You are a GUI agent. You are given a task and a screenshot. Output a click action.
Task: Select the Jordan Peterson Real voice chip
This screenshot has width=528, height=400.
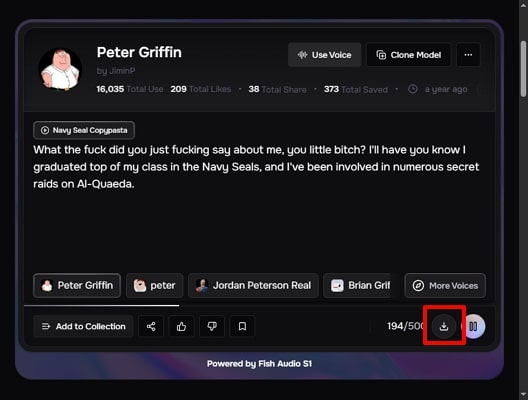253,286
